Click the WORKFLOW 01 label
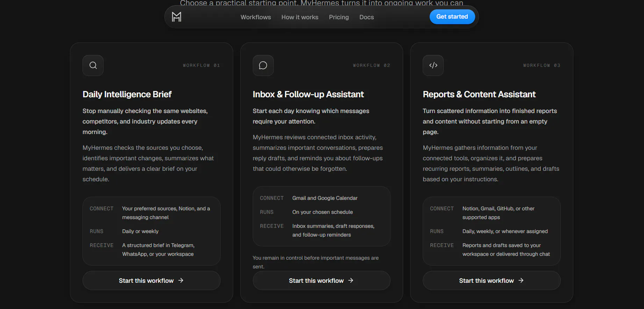Viewport: 644px width, 309px height. click(201, 65)
